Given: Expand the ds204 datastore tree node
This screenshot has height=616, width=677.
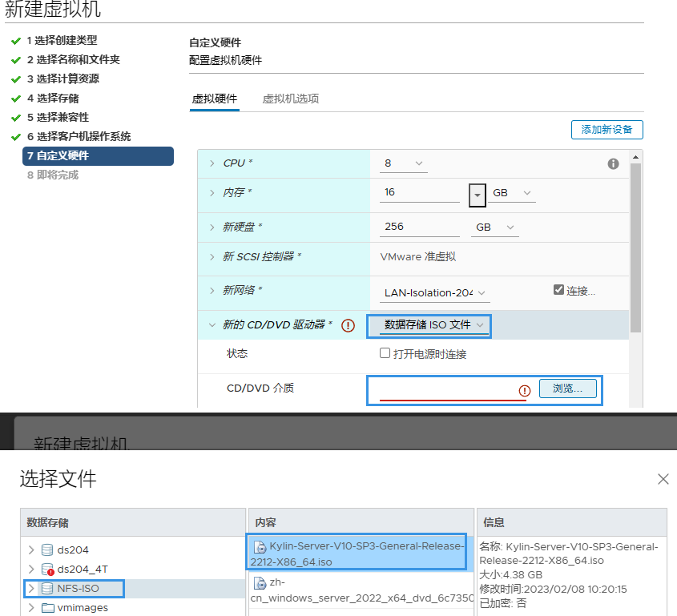Looking at the screenshot, I should point(31,550).
